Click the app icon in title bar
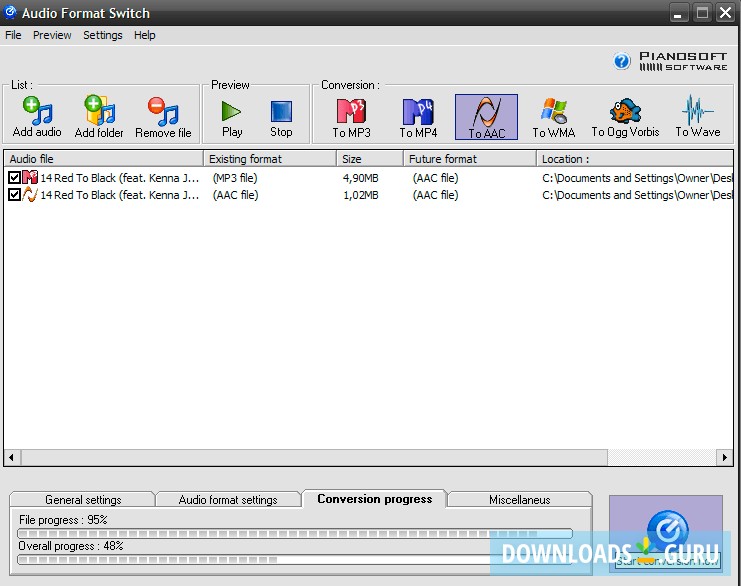This screenshot has height=586, width=741. (10, 12)
